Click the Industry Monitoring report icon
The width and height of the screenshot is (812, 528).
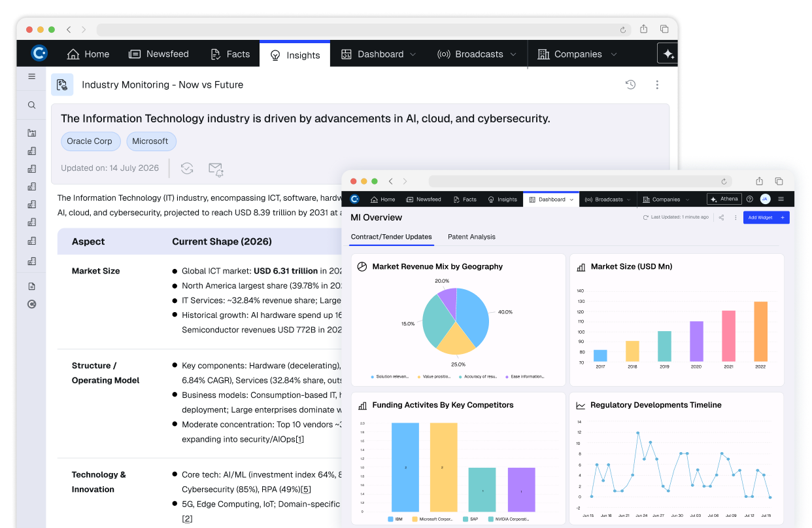tap(62, 84)
